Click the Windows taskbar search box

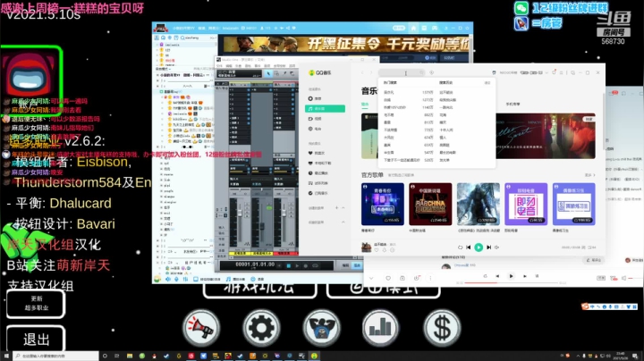pyautogui.click(x=55, y=356)
